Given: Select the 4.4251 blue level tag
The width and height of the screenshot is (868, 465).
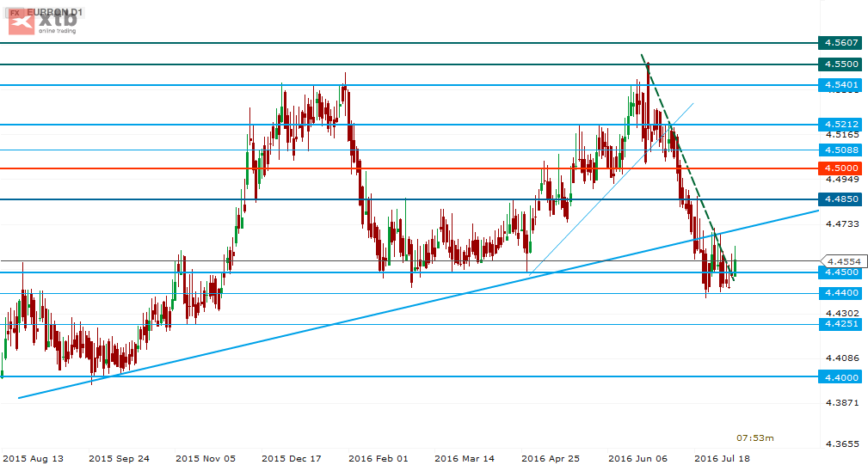Looking at the screenshot, I should [x=840, y=324].
